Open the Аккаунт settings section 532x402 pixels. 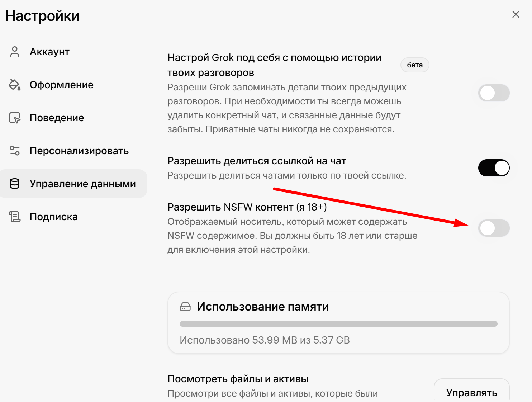49,52
